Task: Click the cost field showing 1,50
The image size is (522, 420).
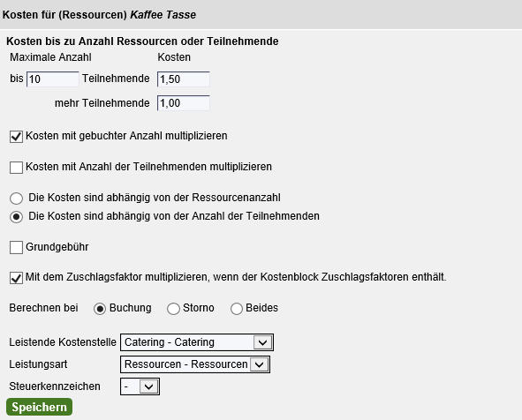Action: coord(184,79)
